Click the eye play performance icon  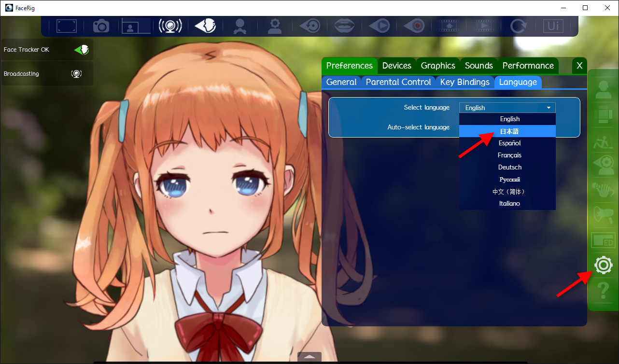[379, 26]
